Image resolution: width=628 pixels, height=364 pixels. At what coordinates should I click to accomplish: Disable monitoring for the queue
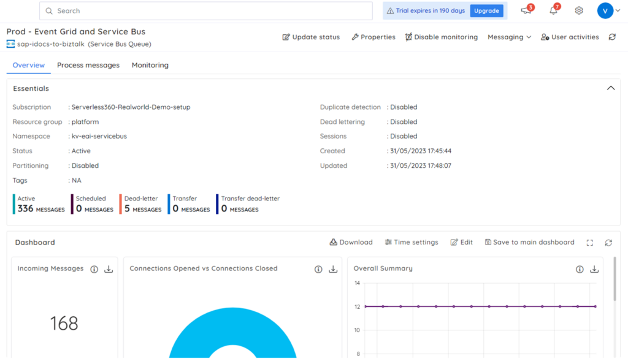pyautogui.click(x=441, y=37)
